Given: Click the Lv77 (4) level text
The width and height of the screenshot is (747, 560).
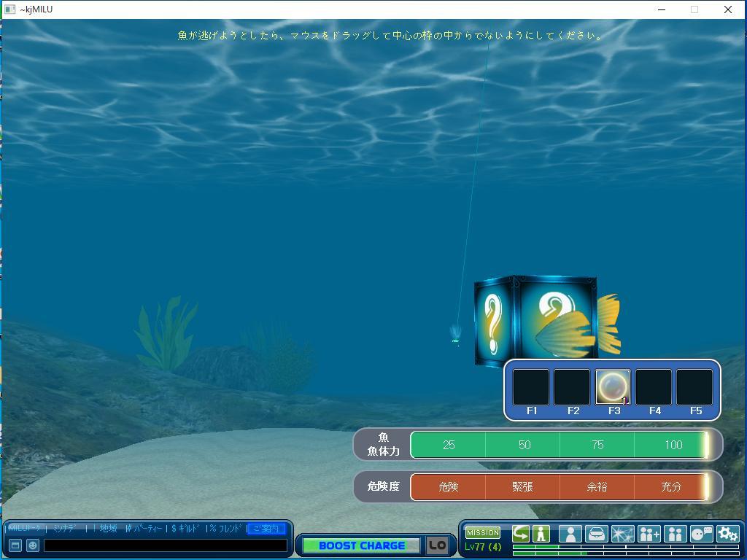Looking at the screenshot, I should [484, 547].
